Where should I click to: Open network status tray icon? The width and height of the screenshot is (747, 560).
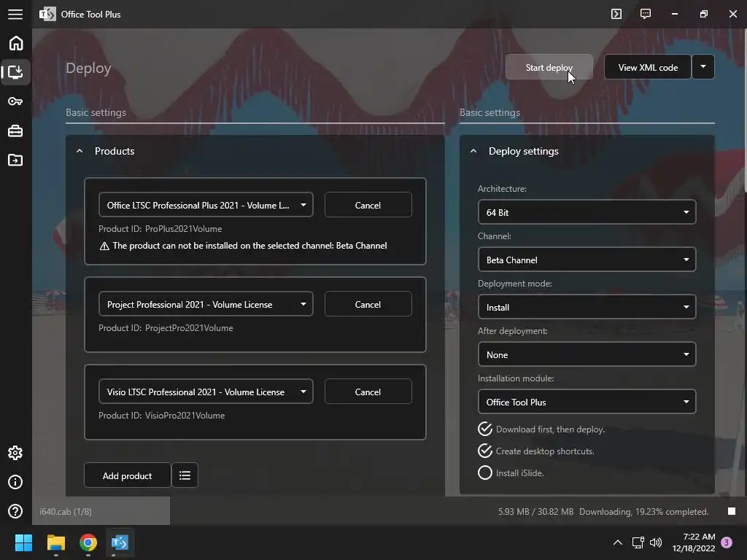638,542
